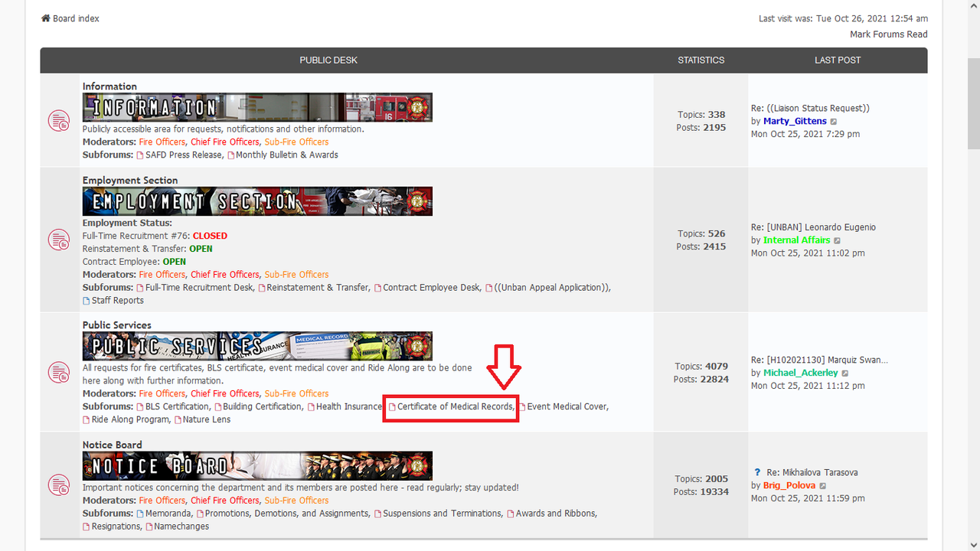
Task: Open last post Re: [UNBAN] Leonardo Eugenio
Action: (x=813, y=227)
